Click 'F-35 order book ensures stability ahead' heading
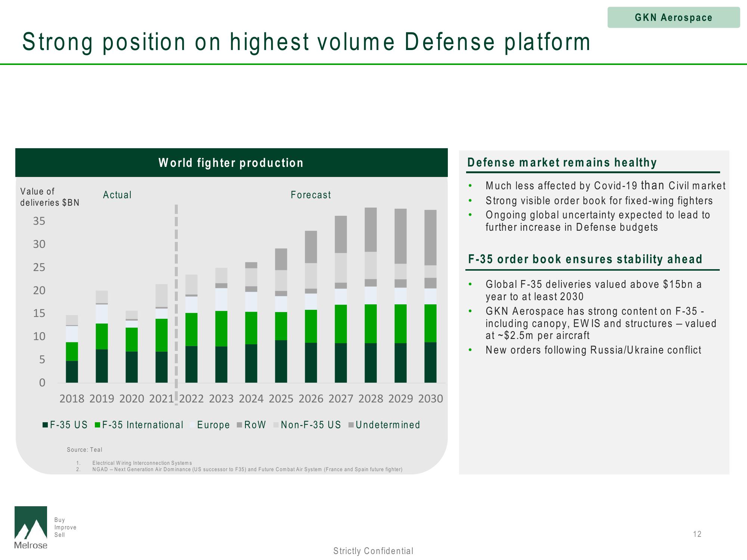This screenshot has height=560, width=747. point(585,259)
